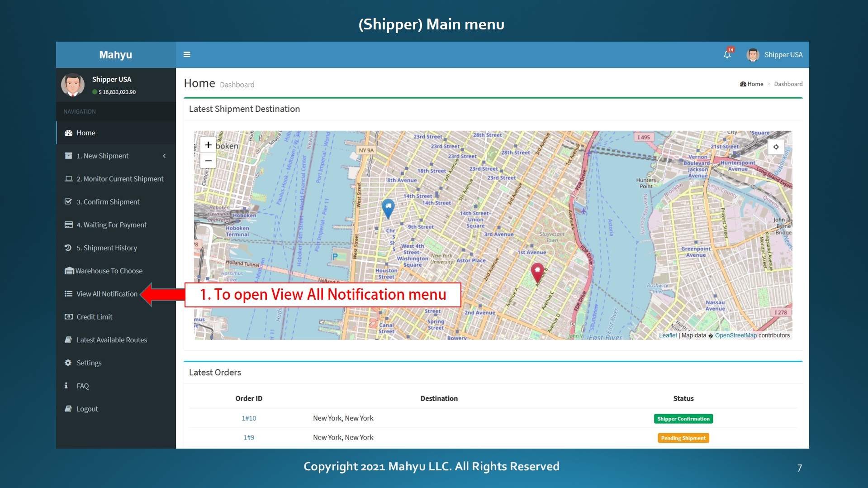Open the Home menu item
868x488 pixels.
pos(116,133)
